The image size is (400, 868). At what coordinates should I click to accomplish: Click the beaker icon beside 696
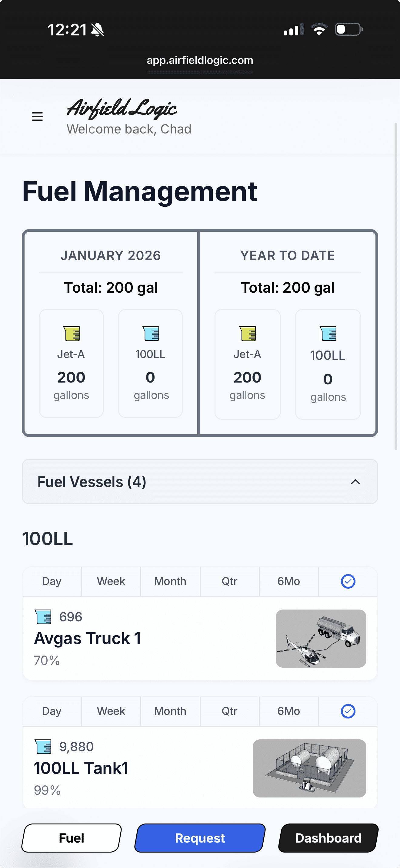pos(43,616)
